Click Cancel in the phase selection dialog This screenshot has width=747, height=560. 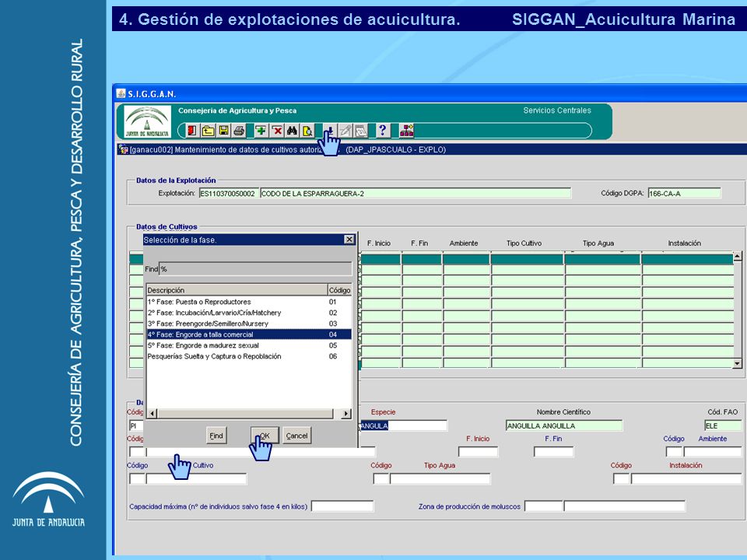pos(296,436)
